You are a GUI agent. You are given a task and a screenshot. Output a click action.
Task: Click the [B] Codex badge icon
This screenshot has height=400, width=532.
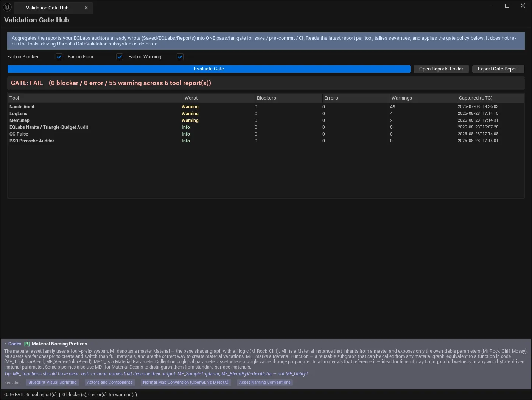point(27,344)
